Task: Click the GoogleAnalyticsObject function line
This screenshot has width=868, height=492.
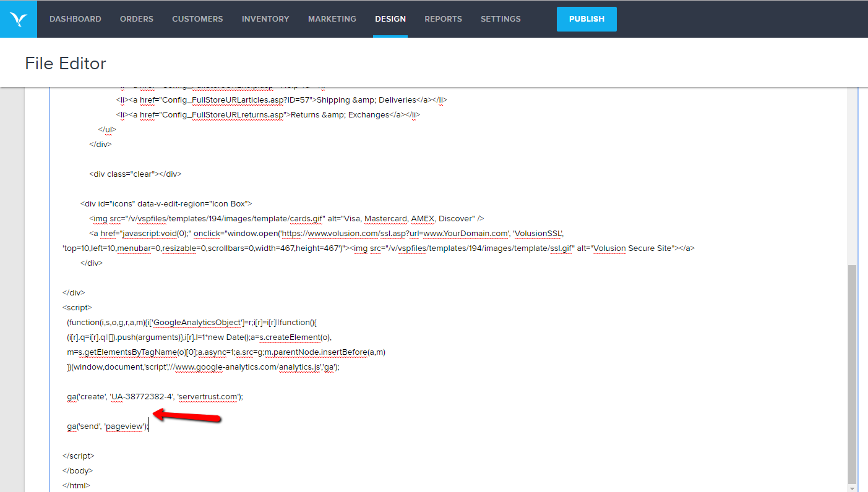Action: tap(192, 322)
